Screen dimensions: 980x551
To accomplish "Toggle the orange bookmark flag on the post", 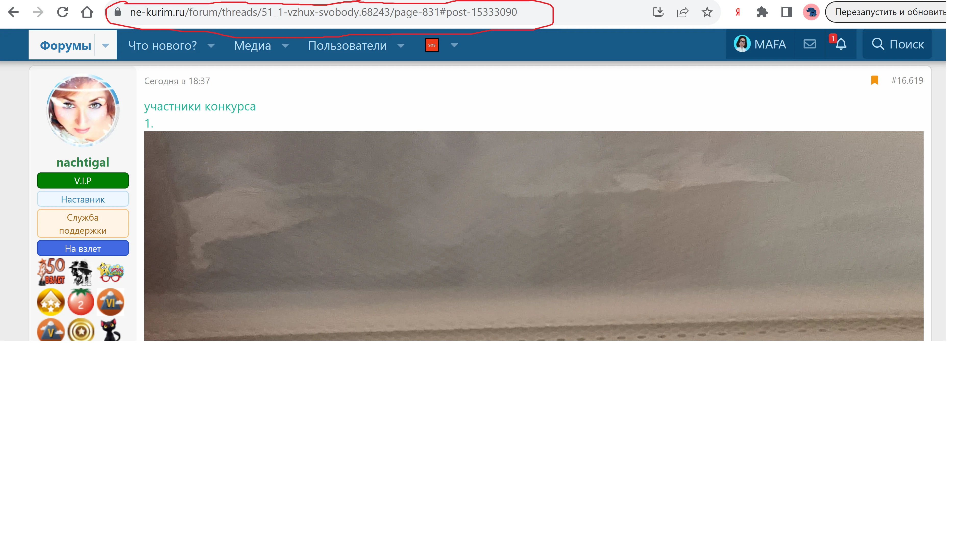I will pyautogui.click(x=874, y=80).
